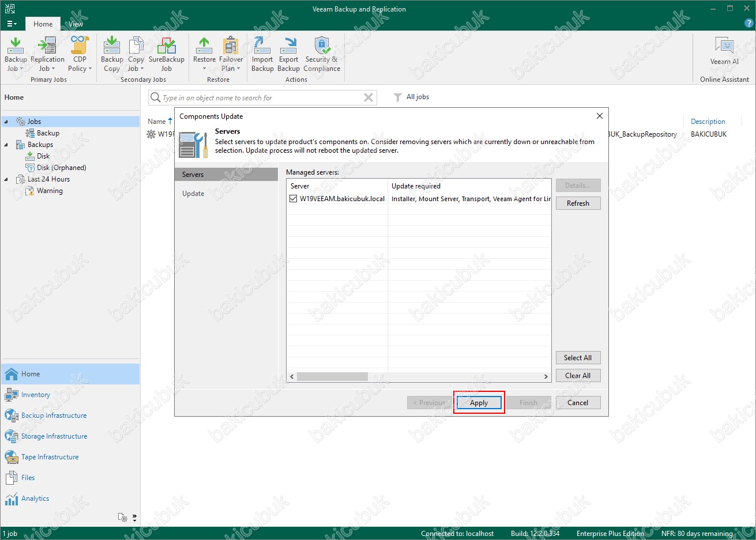The height and width of the screenshot is (540, 756).
Task: Open the Restore ribbon button
Action: (x=204, y=54)
